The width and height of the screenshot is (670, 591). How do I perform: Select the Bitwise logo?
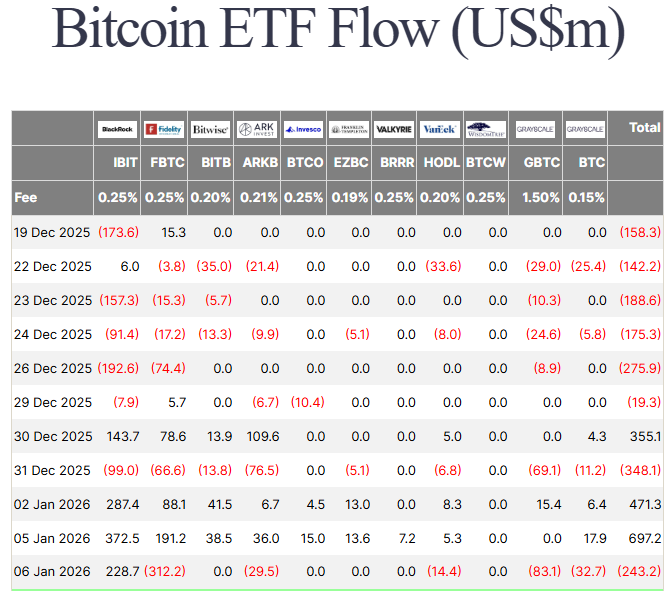[210, 129]
